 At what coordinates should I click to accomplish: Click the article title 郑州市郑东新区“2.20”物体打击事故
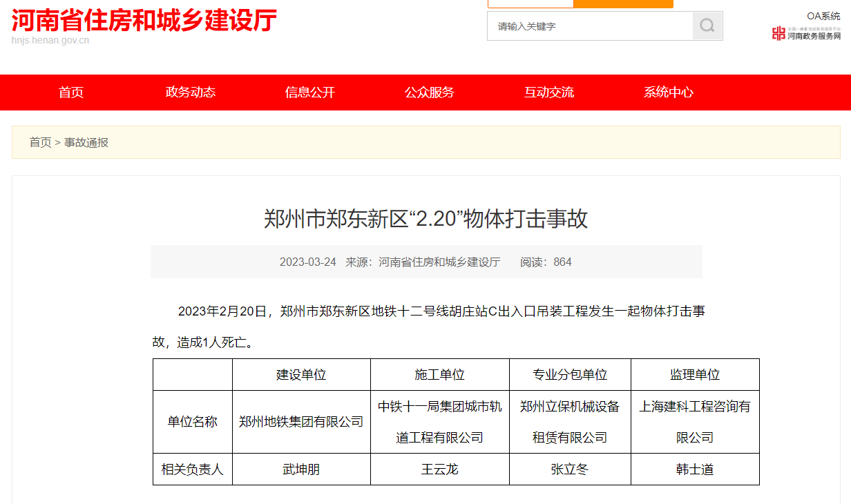(426, 219)
